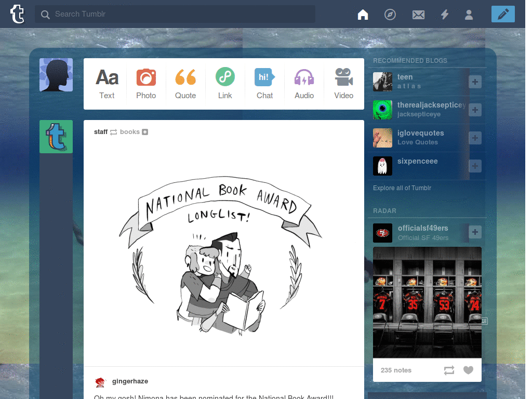The image size is (532, 399).
Task: Open the Explore compass icon
Action: 390,14
